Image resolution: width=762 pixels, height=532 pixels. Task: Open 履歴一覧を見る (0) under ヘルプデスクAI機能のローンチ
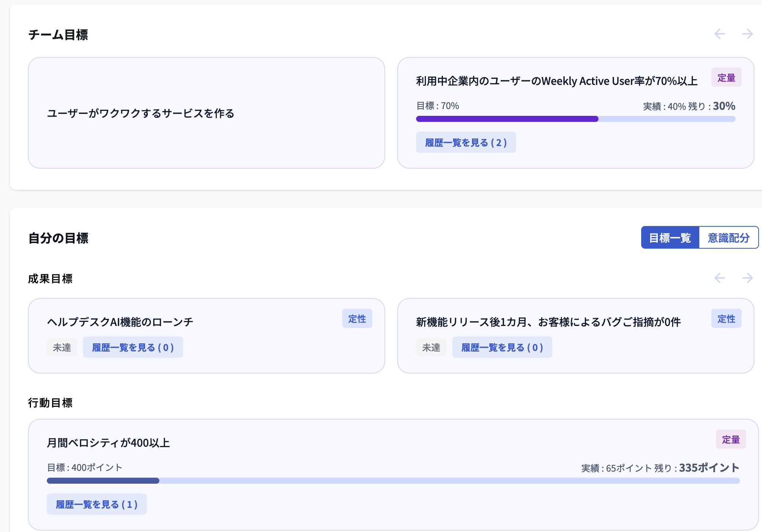pyautogui.click(x=133, y=347)
